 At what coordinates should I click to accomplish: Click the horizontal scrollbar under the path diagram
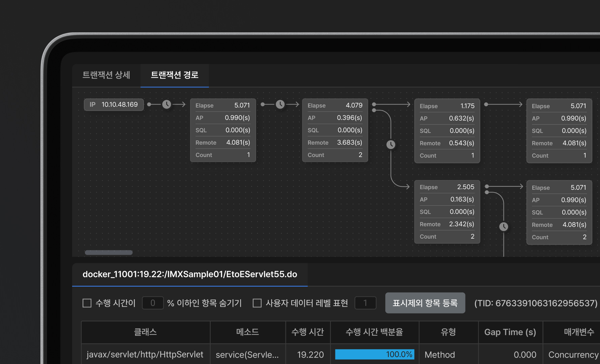coord(109,252)
